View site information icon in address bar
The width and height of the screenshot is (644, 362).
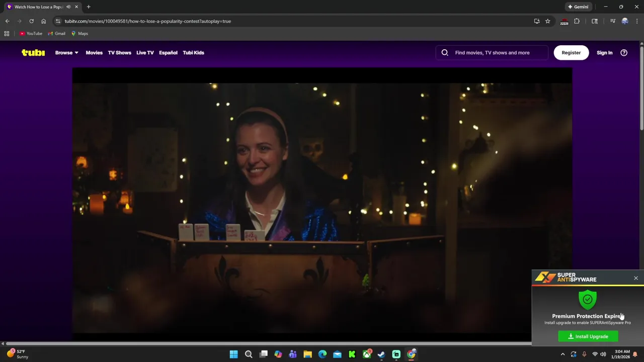click(x=58, y=21)
